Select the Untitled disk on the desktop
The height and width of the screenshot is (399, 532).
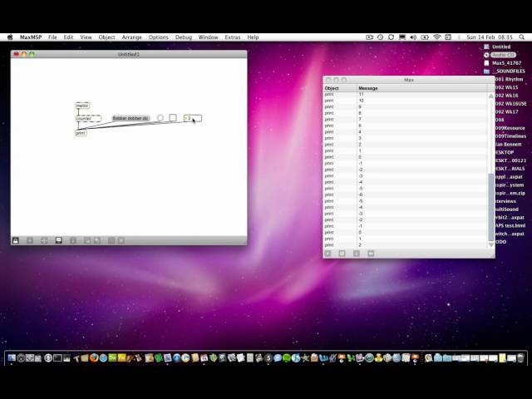pos(497,47)
